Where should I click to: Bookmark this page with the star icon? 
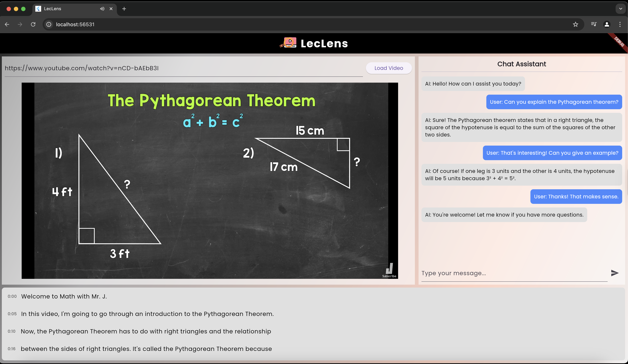[575, 24]
